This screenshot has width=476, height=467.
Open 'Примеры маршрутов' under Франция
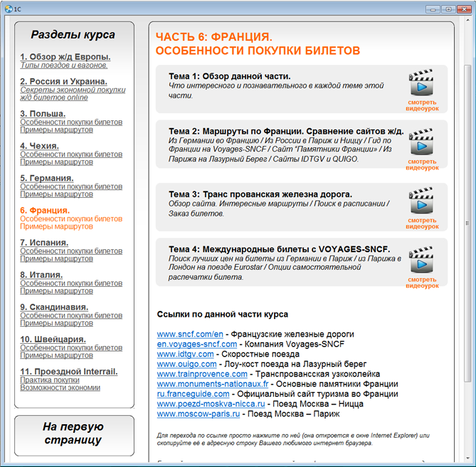[56, 226]
